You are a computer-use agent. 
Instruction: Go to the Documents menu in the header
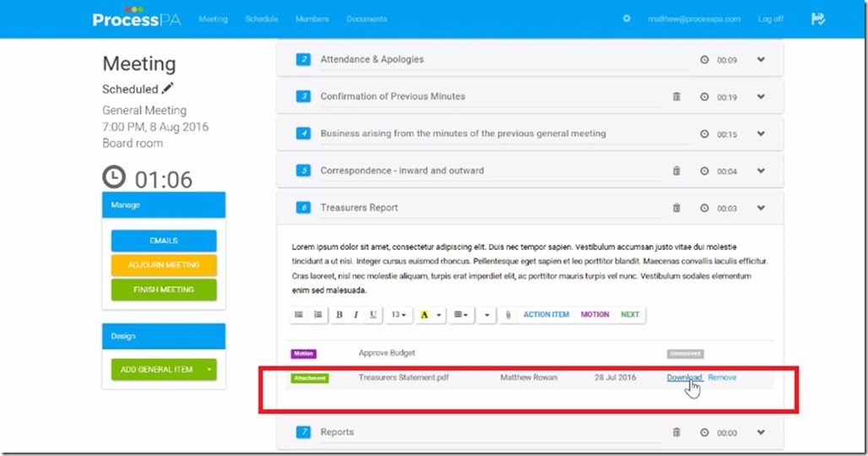pos(366,19)
